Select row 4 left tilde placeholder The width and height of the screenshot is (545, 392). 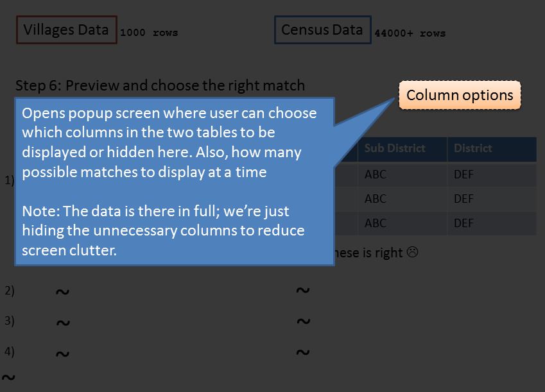tap(62, 354)
